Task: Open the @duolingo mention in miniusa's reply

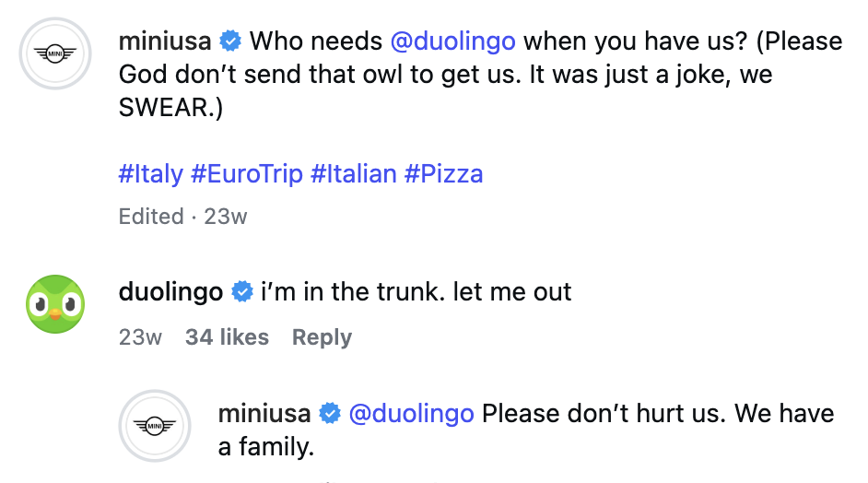Action: point(411,414)
